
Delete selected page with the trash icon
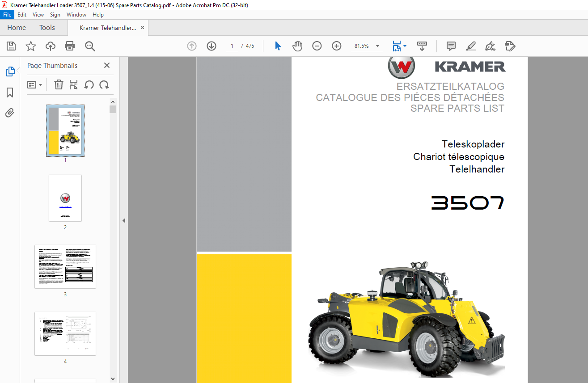(x=59, y=84)
